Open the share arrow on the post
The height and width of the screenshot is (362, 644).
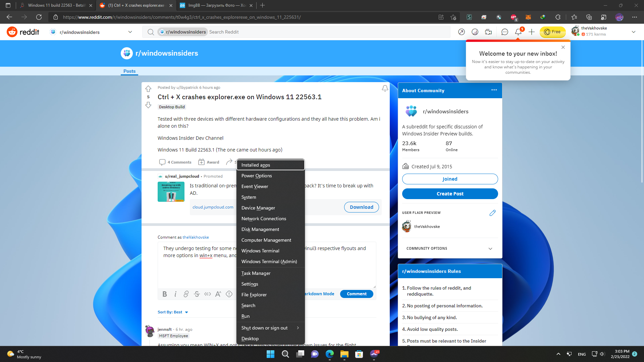(229, 162)
